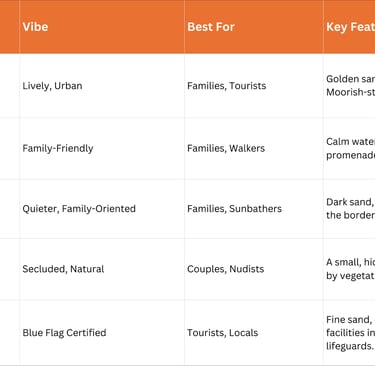Select the Calm water promenade cell
Viewport: 375px width, 366px height.
tap(349, 148)
